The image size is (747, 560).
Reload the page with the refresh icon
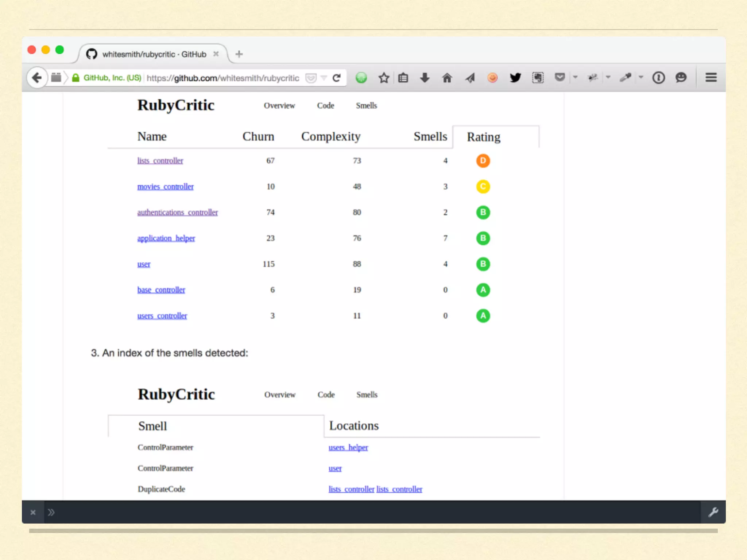coord(337,78)
